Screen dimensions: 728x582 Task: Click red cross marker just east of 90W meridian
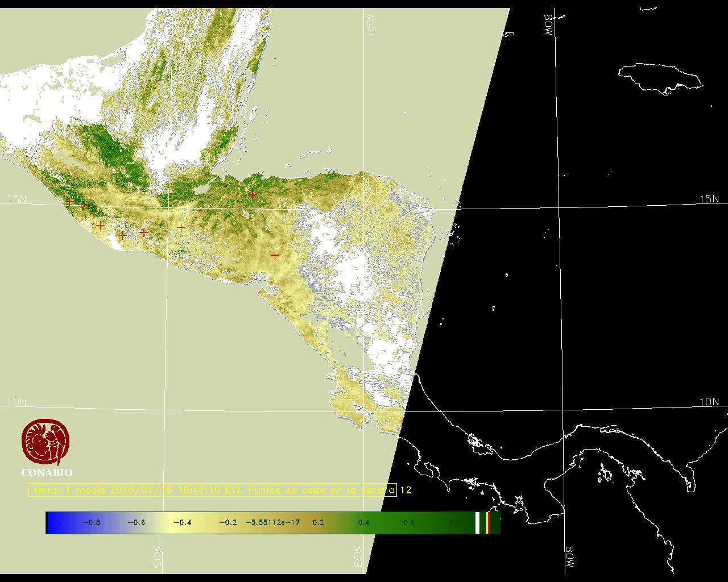pos(181,227)
